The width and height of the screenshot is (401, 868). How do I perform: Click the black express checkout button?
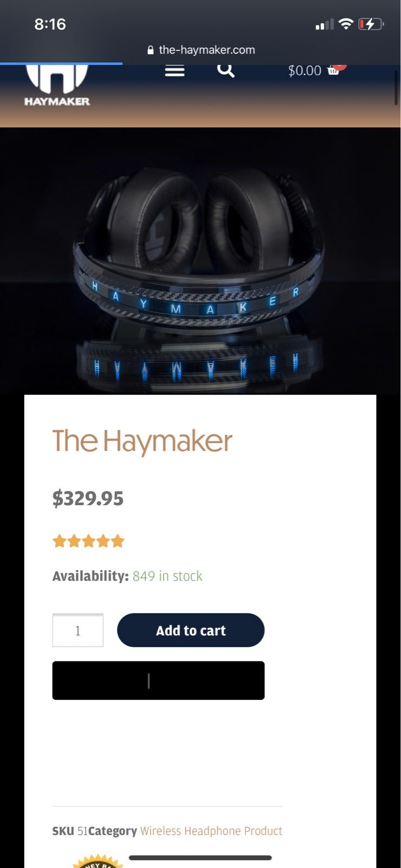pyautogui.click(x=158, y=680)
